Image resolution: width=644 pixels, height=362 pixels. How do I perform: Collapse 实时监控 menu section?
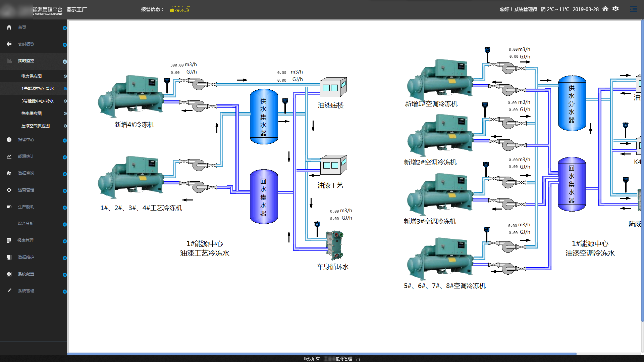coord(34,61)
